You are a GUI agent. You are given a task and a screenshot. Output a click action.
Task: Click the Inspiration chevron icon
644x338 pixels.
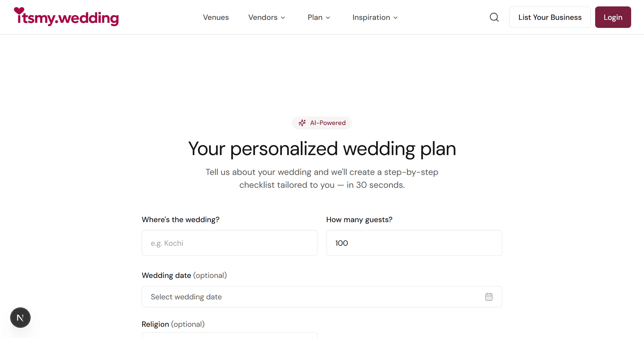(396, 18)
